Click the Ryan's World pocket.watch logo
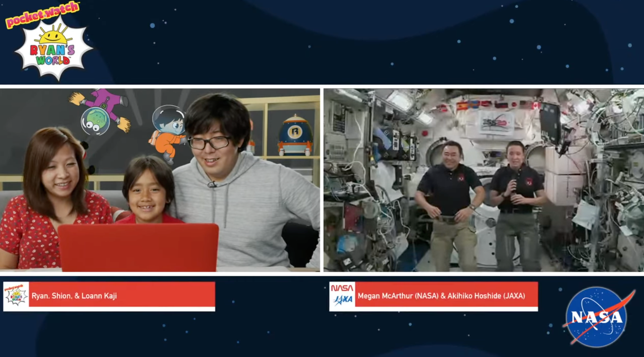The height and width of the screenshot is (357, 644). tap(49, 41)
